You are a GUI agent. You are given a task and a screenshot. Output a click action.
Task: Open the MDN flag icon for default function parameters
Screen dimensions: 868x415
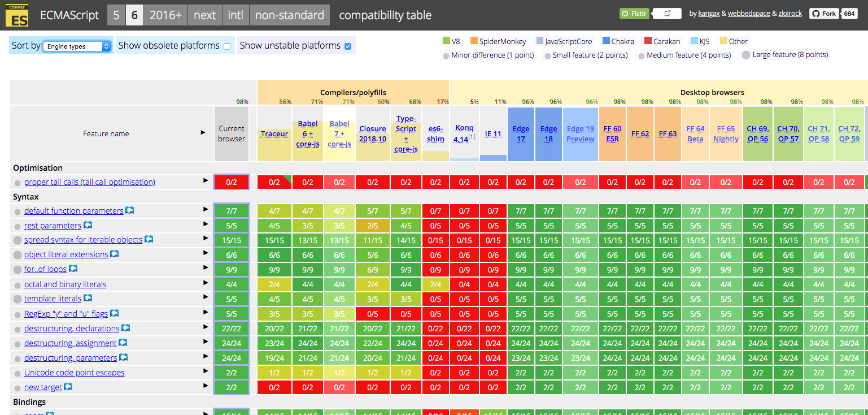tap(129, 210)
